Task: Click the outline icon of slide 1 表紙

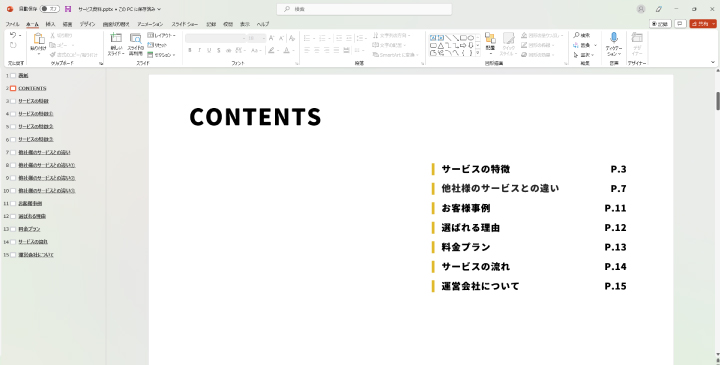Action: [x=13, y=76]
